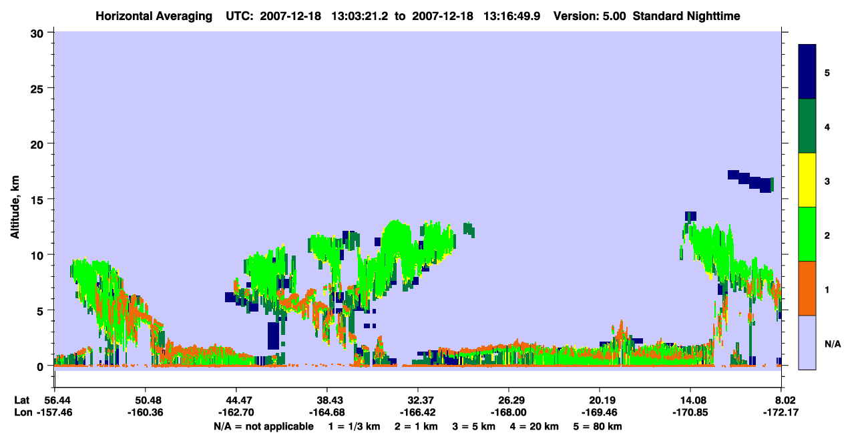Click 'N/A = not applicable' legend text

click(x=264, y=426)
